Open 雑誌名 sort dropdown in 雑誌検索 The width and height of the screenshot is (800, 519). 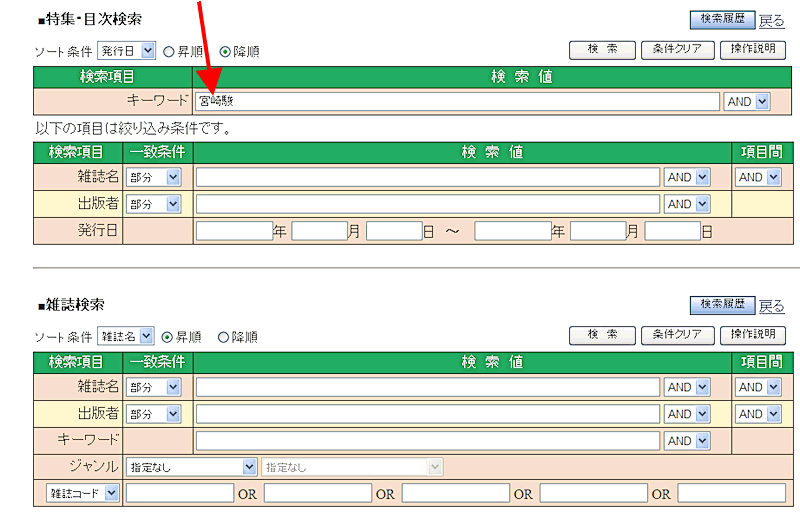point(126,336)
